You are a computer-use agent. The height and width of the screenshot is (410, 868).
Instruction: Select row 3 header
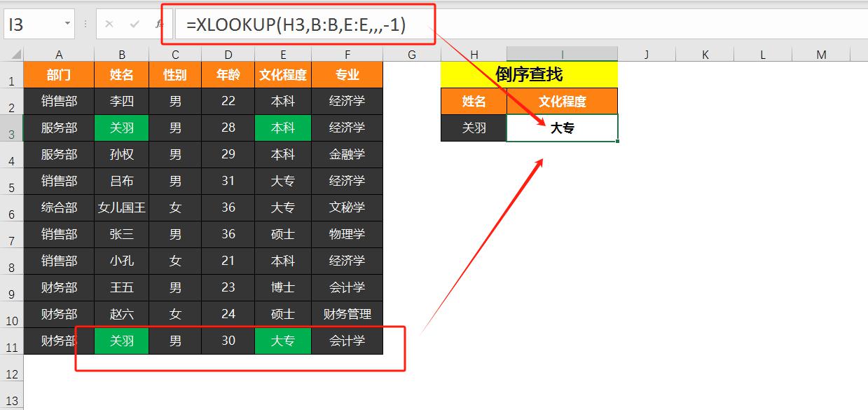point(12,128)
